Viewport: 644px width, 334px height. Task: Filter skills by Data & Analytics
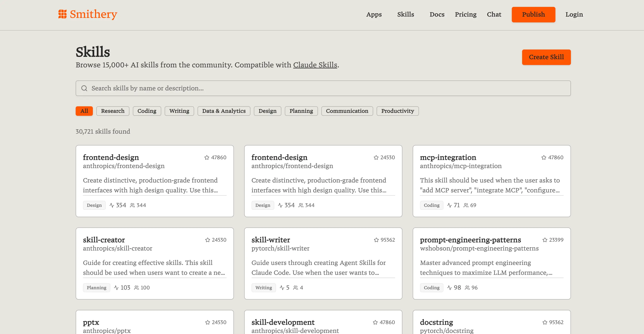click(x=224, y=111)
